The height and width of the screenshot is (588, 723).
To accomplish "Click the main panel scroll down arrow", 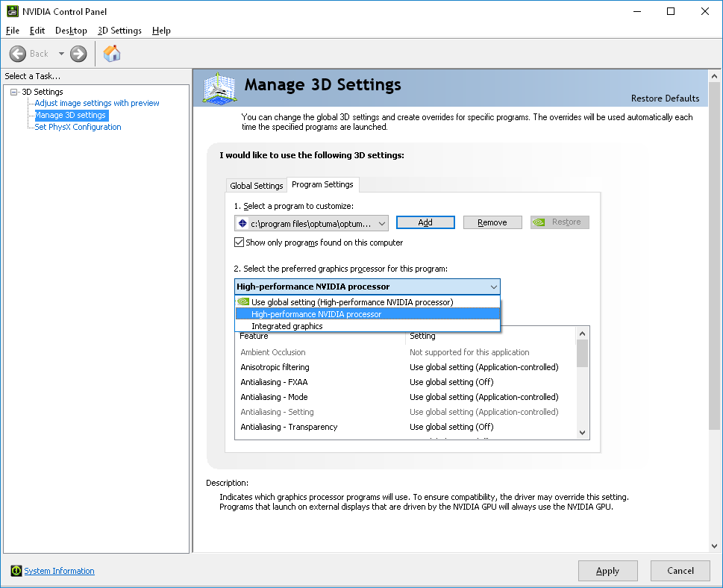I will 714,546.
